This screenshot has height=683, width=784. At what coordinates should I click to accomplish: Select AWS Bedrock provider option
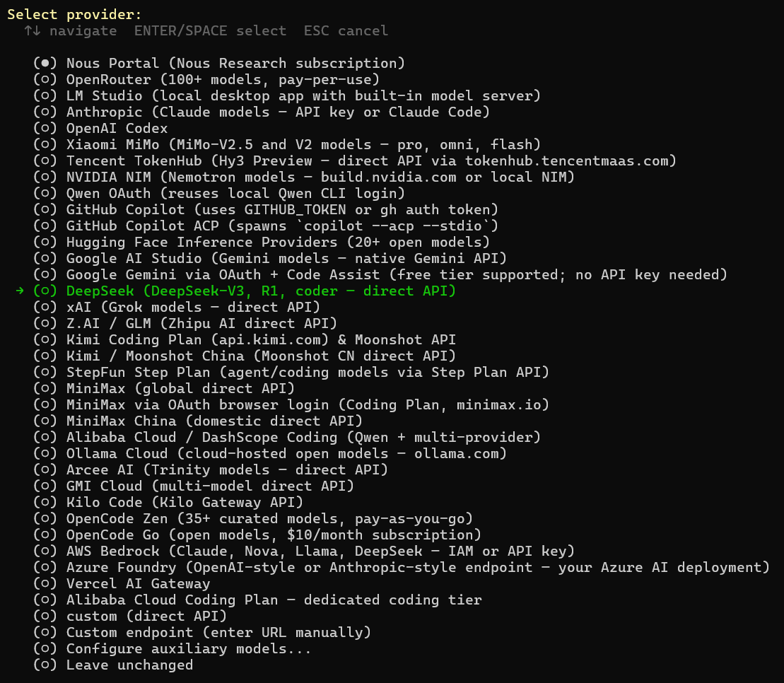[x=304, y=551]
